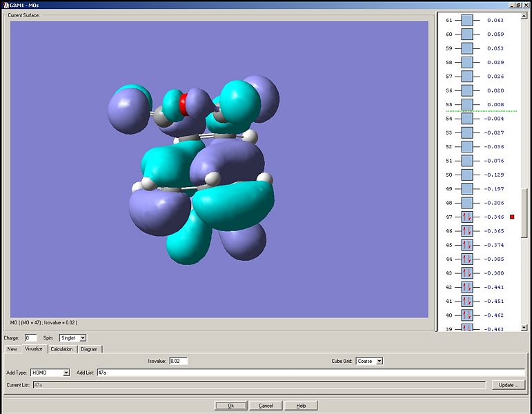The height and width of the screenshot is (414, 532).
Task: Select occupied orbital box 41
Action: point(467,301)
